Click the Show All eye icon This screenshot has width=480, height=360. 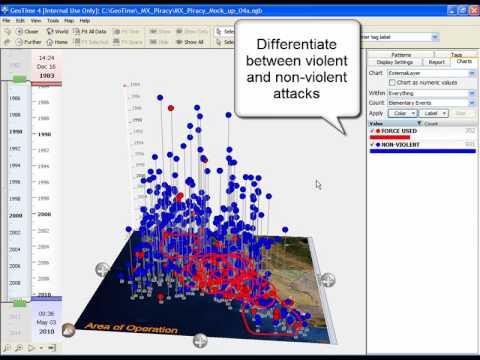point(179,42)
